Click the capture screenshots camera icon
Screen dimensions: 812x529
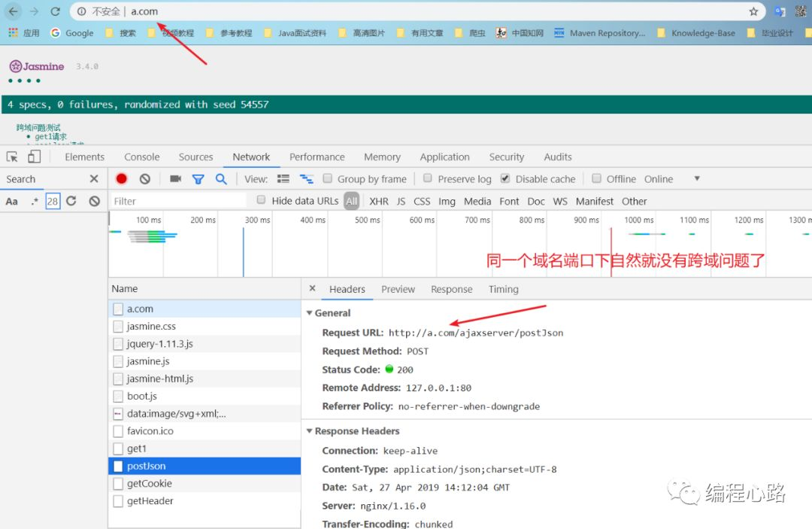click(x=175, y=179)
